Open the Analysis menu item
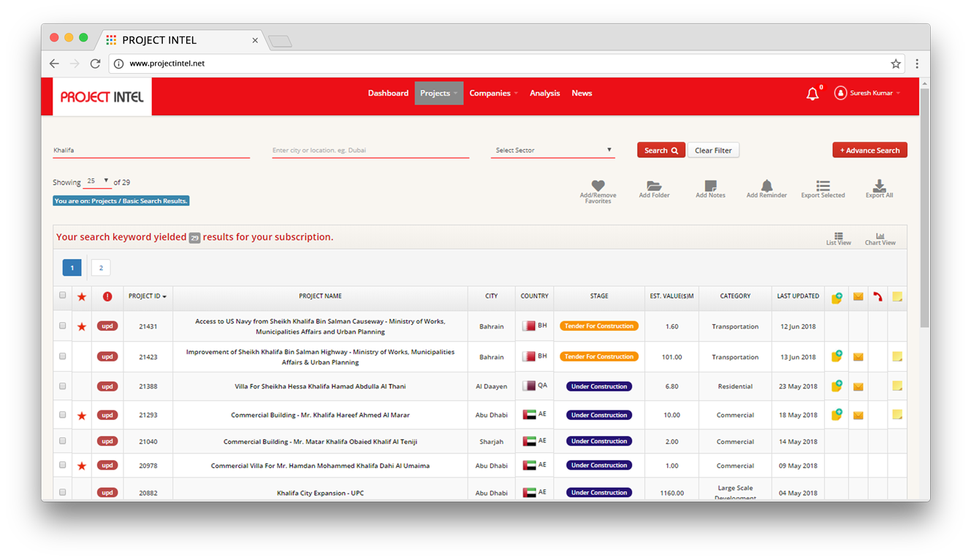This screenshot has height=560, width=971. click(x=544, y=93)
